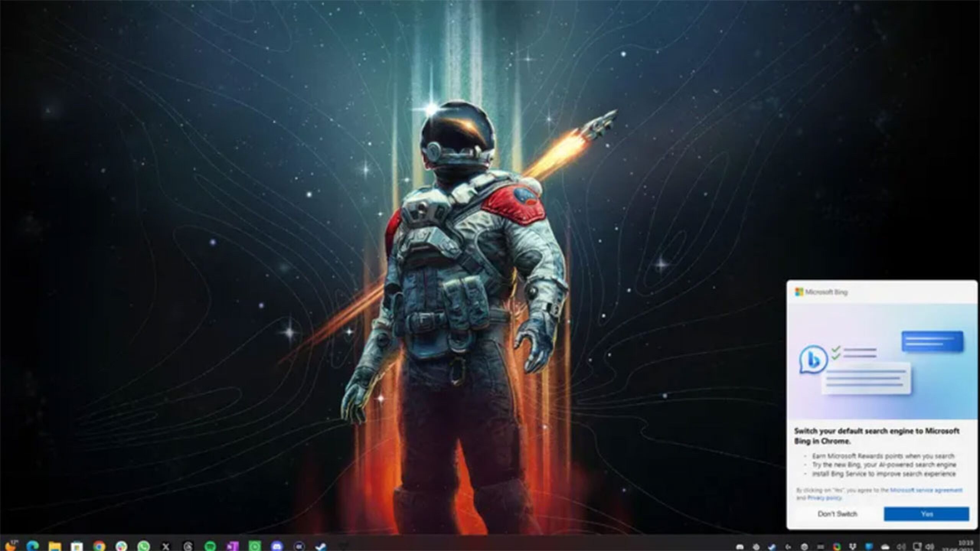The image size is (980, 551).
Task: Open Microsoft Edge from the taskbar
Action: coord(33,546)
